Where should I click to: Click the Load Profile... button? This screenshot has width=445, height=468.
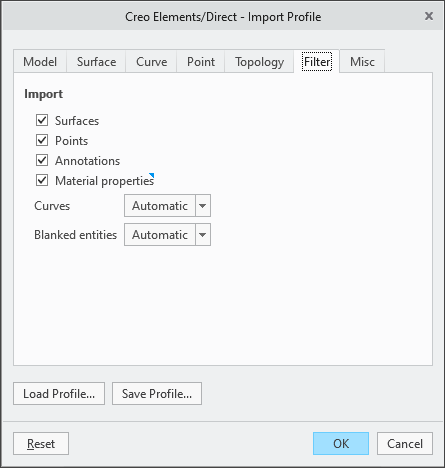click(x=59, y=394)
